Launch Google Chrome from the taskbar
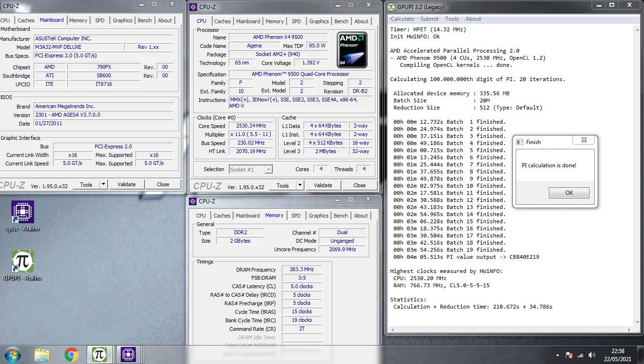 point(72,355)
